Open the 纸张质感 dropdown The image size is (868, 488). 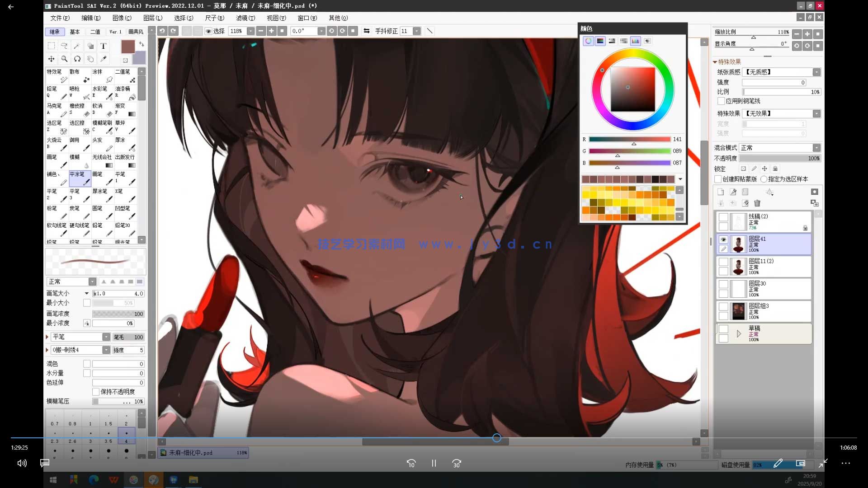[x=816, y=72]
